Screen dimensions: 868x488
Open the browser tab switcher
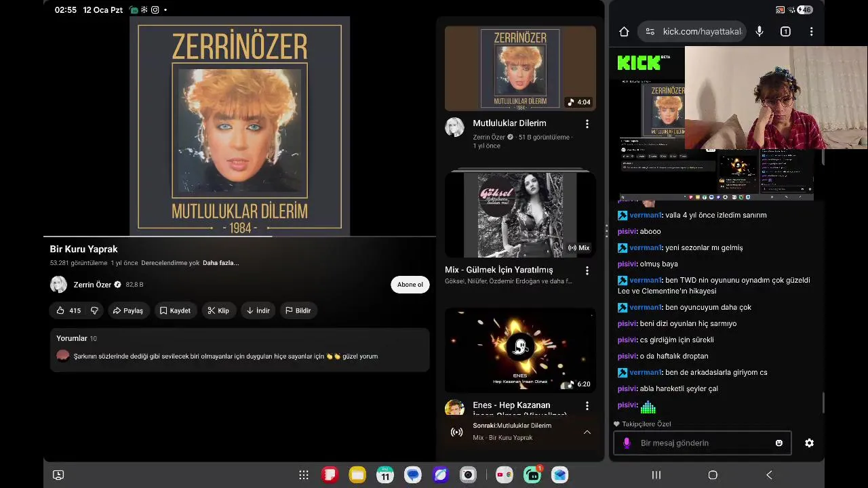coord(785,32)
